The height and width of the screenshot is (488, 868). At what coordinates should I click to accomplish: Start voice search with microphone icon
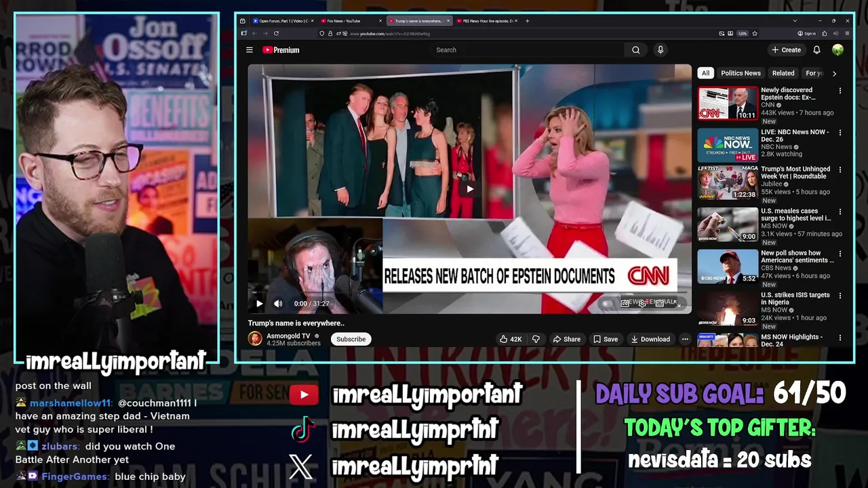tap(660, 49)
